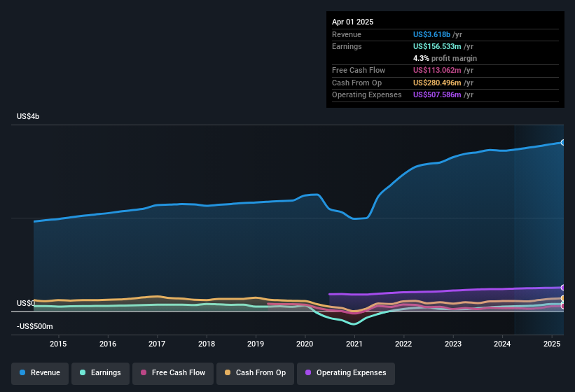Click the blue dot in Revenue legend

click(x=22, y=372)
